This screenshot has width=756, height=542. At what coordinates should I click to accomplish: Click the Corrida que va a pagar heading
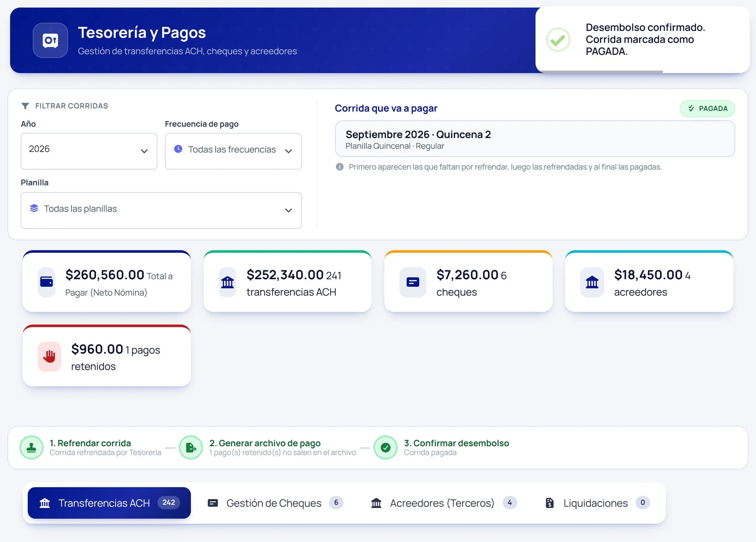tap(386, 108)
